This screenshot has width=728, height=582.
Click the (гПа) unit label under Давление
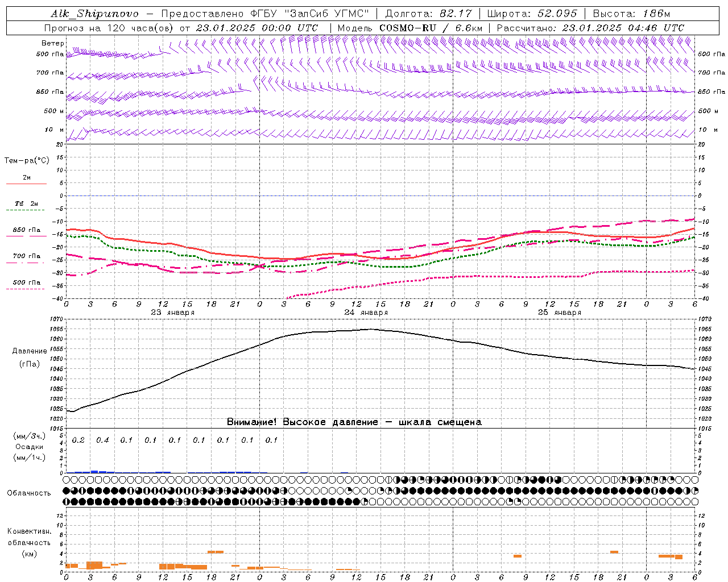pos(30,364)
